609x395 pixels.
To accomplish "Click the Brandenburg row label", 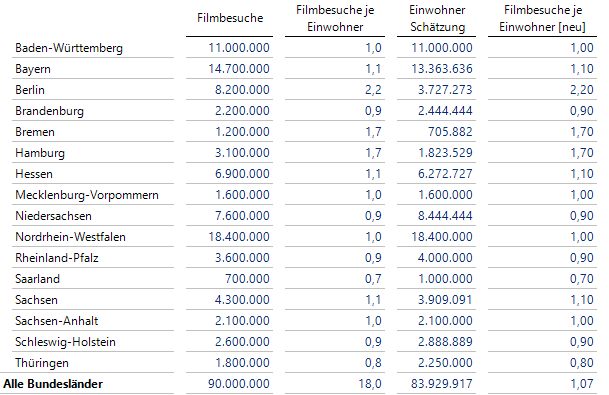I will click(x=49, y=111).
